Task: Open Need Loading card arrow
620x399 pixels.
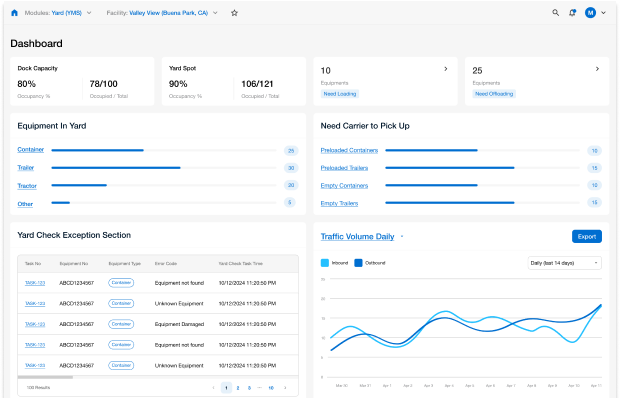Action: click(x=446, y=69)
